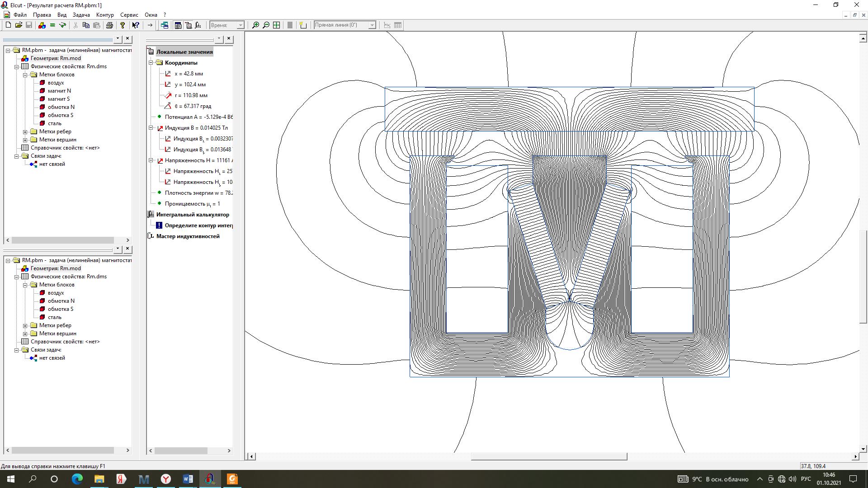Select магнит N block label
This screenshot has height=488, width=868.
(x=59, y=91)
